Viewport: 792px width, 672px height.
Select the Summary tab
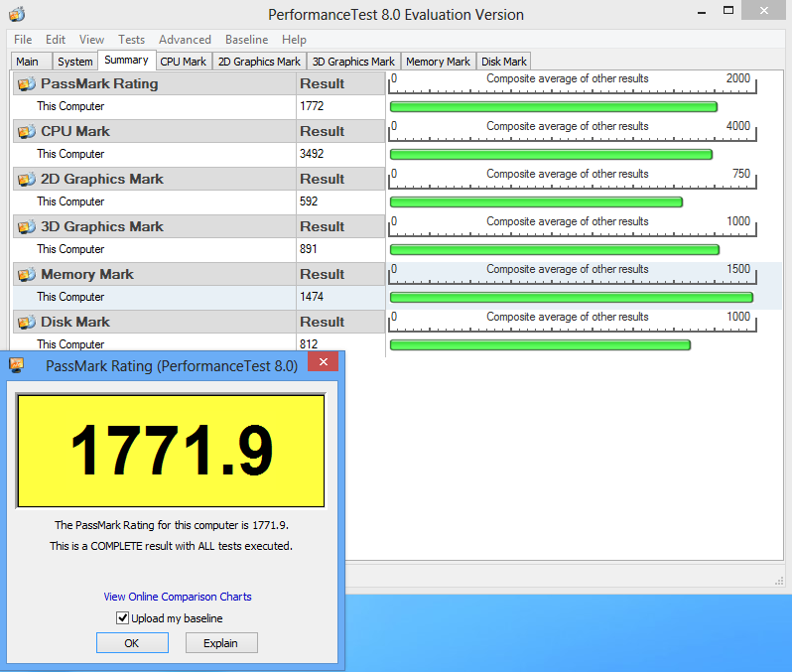(126, 60)
